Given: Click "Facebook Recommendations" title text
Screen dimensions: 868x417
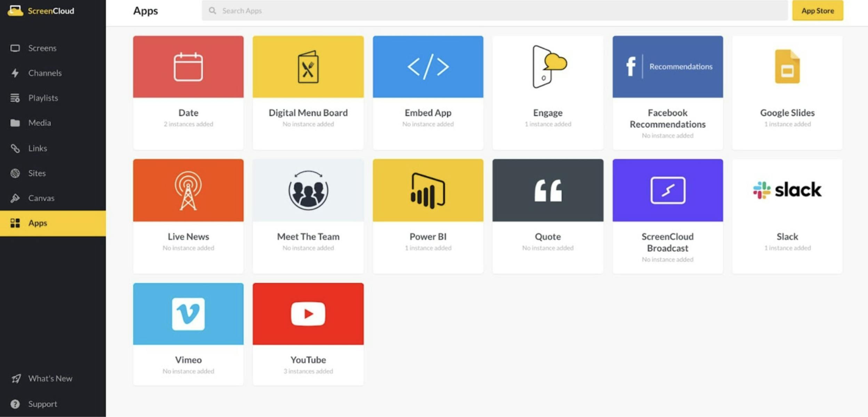Looking at the screenshot, I should pos(668,119).
